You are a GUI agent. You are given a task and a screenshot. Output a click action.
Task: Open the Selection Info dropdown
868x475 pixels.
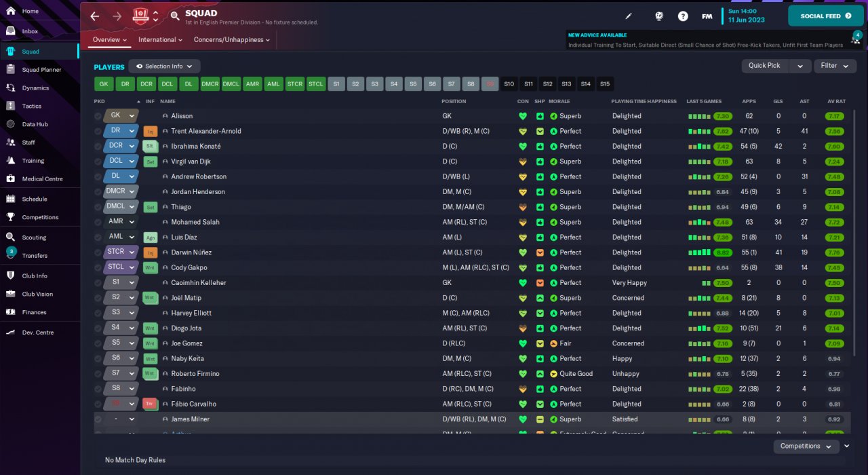[x=164, y=66]
